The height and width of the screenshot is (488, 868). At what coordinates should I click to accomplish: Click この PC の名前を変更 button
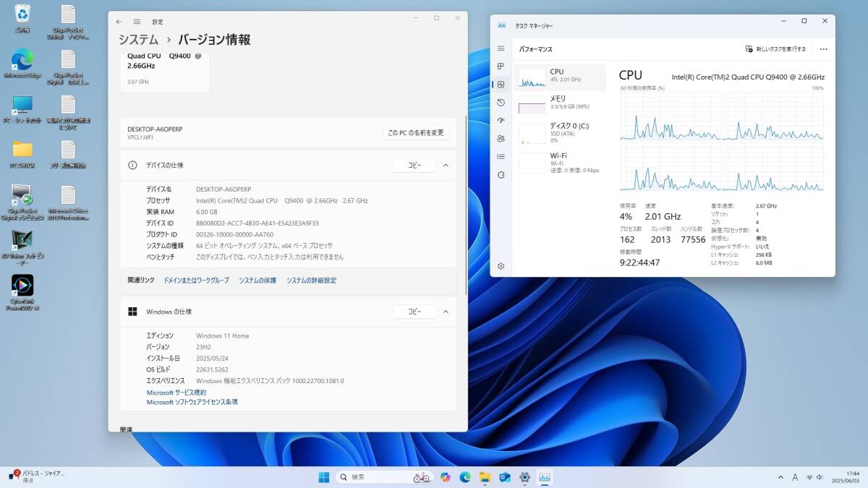[416, 133]
